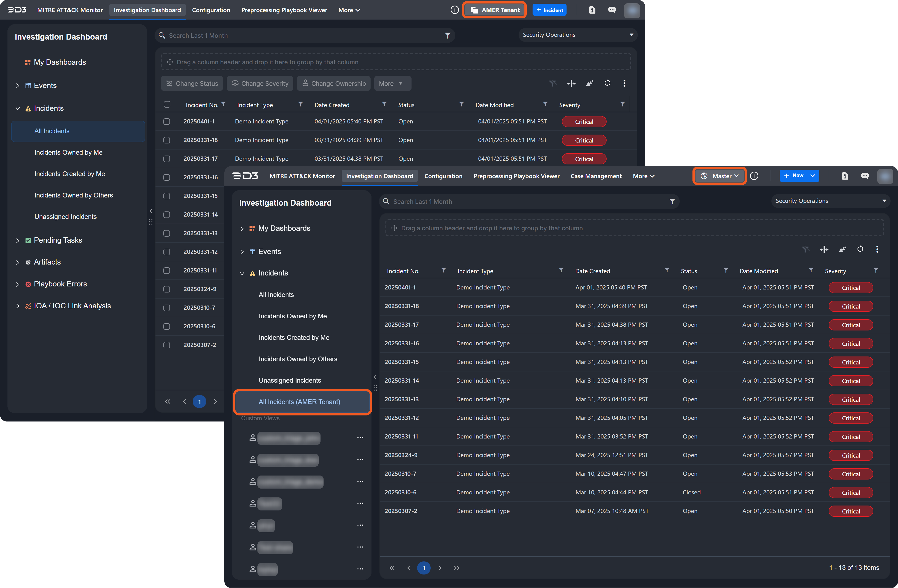
Task: Click the filter icon in AMER search bar
Action: (448, 35)
